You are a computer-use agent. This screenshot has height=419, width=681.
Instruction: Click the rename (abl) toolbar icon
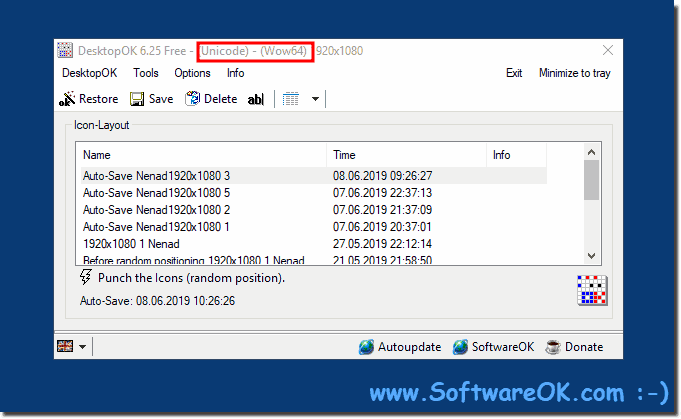255,99
